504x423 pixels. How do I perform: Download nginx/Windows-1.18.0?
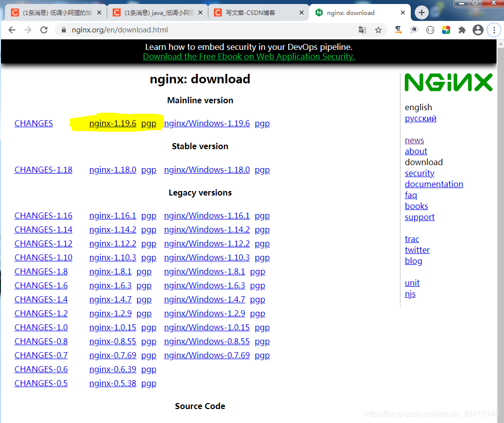[207, 170]
